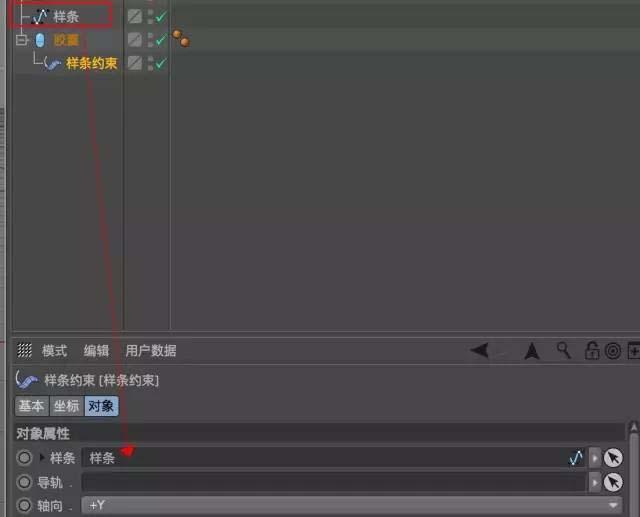The image size is (640, 517).
Task: Toggle the attribute manager lock icon
Action: pyautogui.click(x=592, y=351)
